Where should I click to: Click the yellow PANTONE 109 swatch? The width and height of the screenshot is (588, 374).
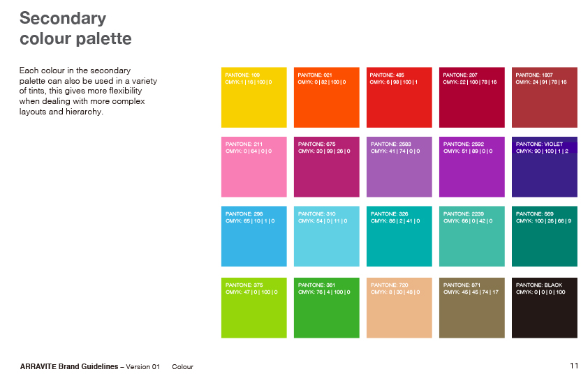pyautogui.click(x=253, y=98)
